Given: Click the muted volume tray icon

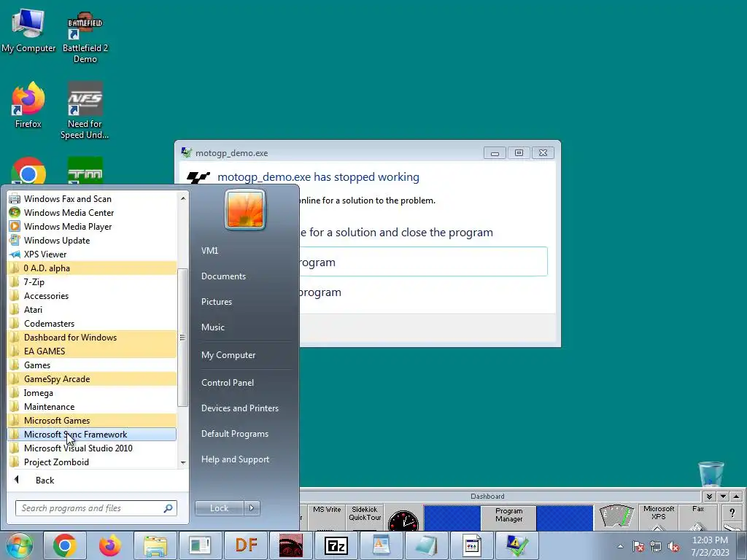Looking at the screenshot, I should (673, 547).
